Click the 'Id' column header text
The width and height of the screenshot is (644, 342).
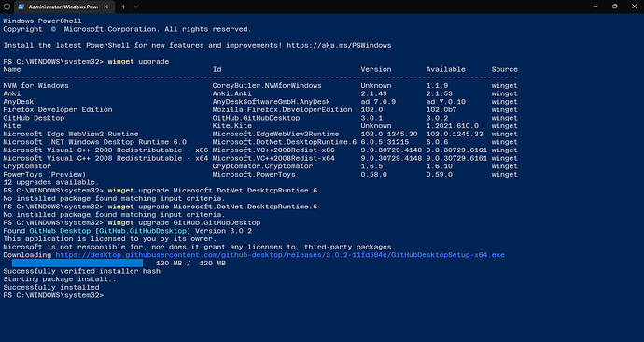click(217, 69)
